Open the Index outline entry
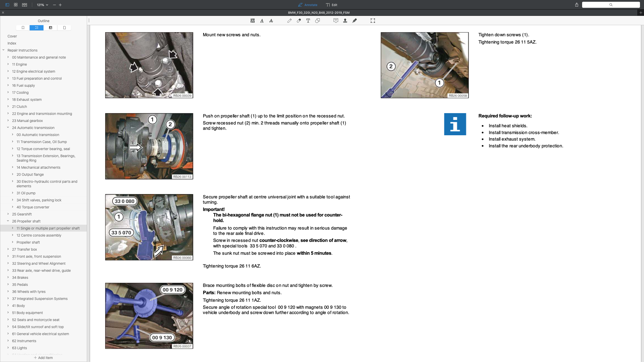The height and width of the screenshot is (362, 644). (x=12, y=43)
